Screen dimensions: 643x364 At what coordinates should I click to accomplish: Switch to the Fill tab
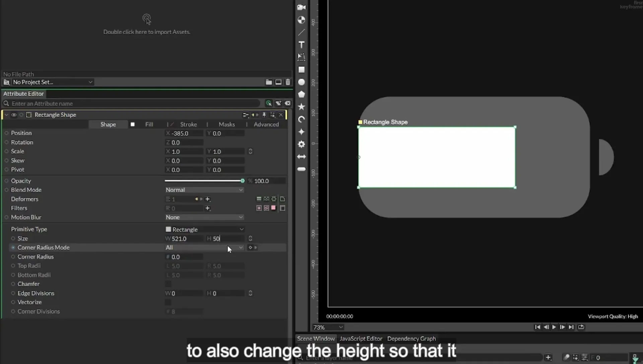click(x=149, y=124)
